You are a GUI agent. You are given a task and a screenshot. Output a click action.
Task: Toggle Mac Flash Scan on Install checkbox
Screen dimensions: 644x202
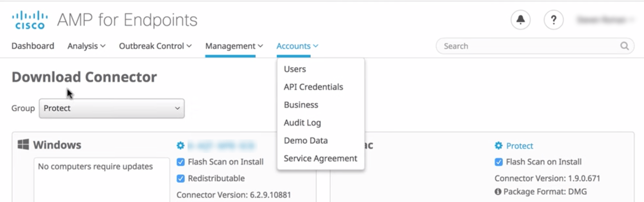[499, 162]
